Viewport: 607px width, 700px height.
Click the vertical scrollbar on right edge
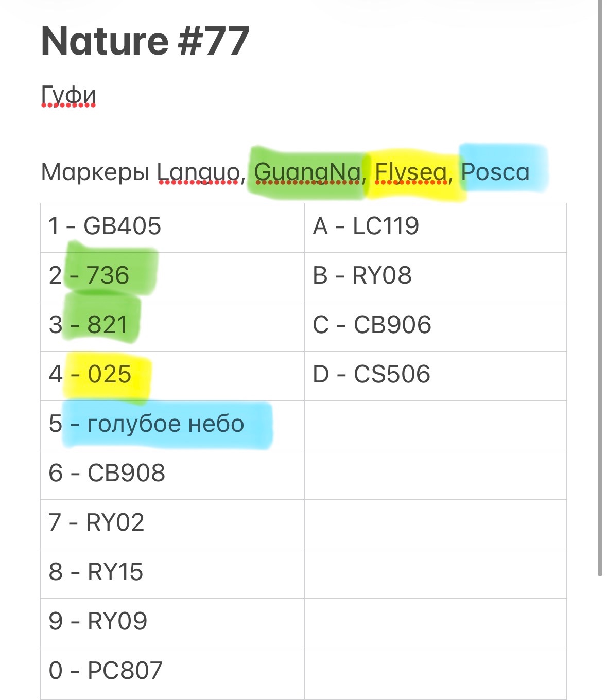coord(600,288)
